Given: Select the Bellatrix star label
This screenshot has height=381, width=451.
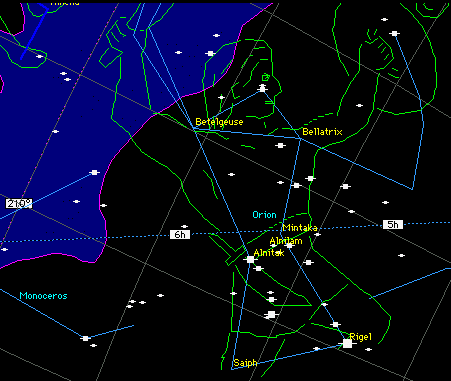Looking at the screenshot, I should point(322,132).
